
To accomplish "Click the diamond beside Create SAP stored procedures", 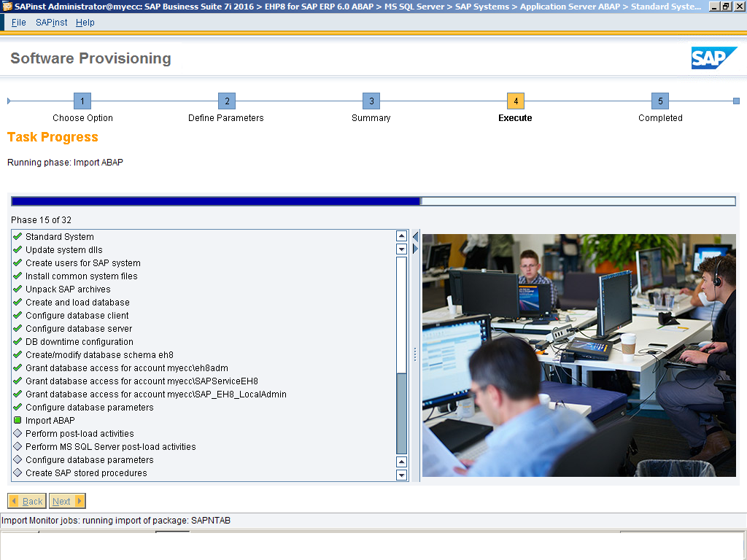I will tap(18, 472).
